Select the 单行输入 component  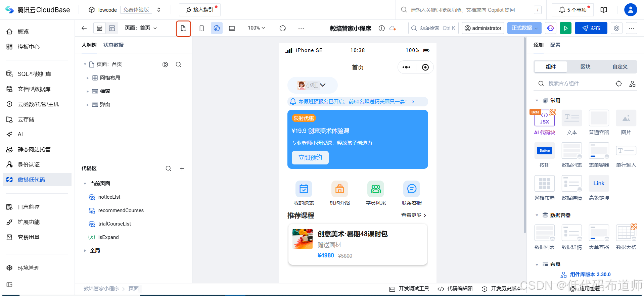626,155
